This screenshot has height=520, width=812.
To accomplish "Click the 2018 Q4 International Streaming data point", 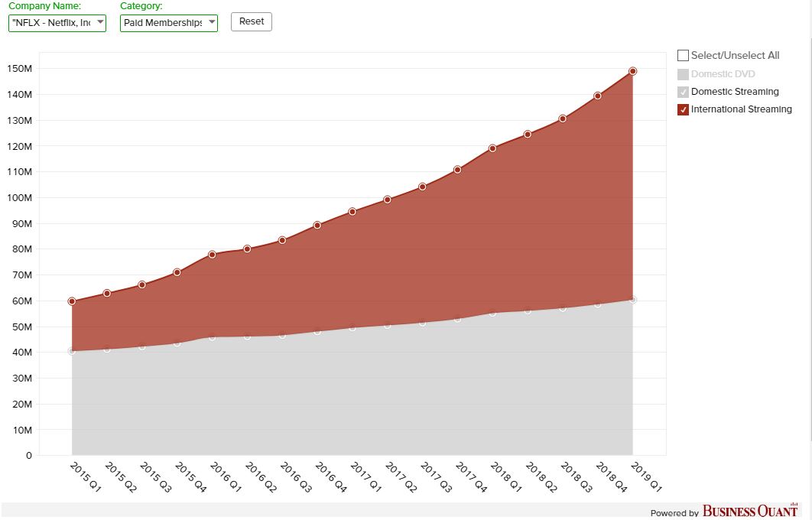I will click(x=598, y=96).
